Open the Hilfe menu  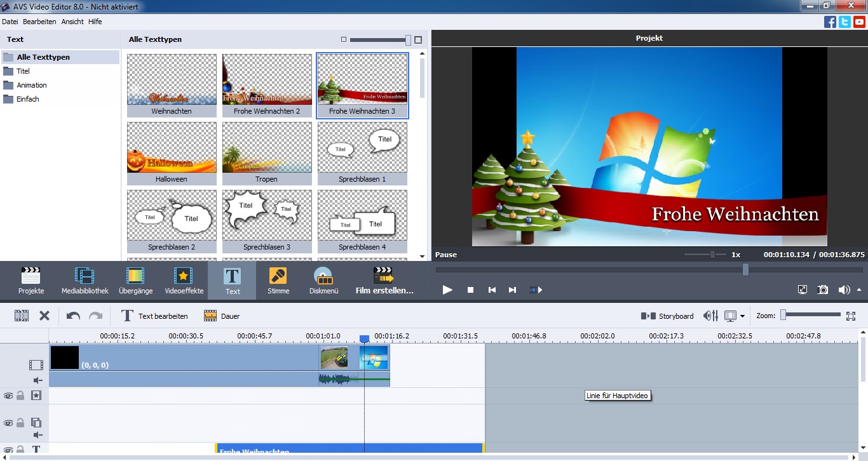tap(95, 22)
